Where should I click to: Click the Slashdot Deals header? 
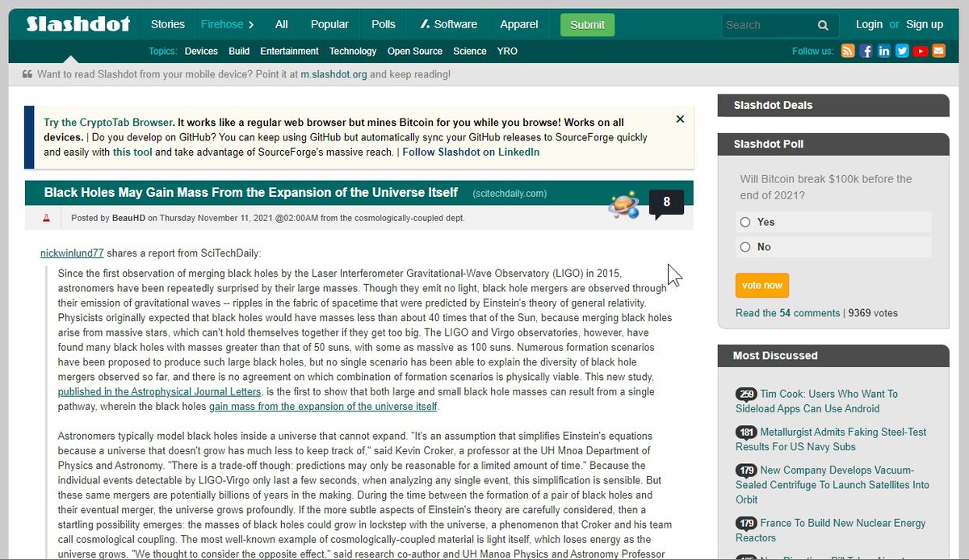tap(833, 105)
